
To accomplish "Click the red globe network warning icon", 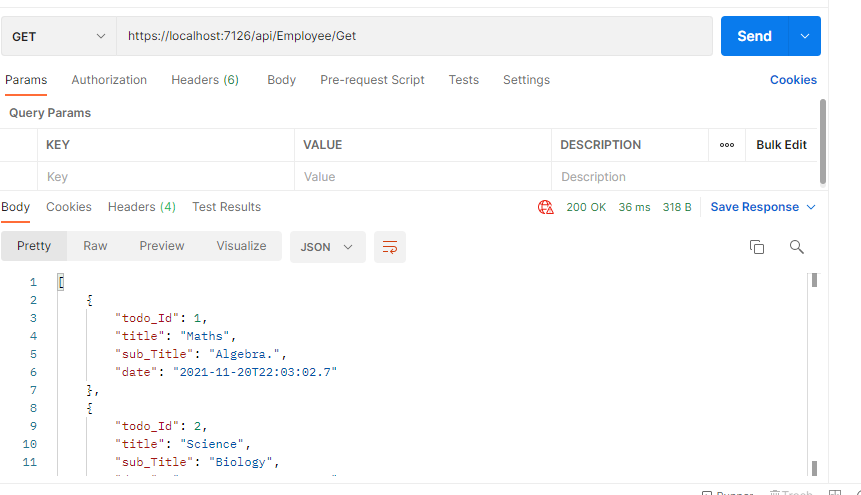I will click(x=545, y=207).
